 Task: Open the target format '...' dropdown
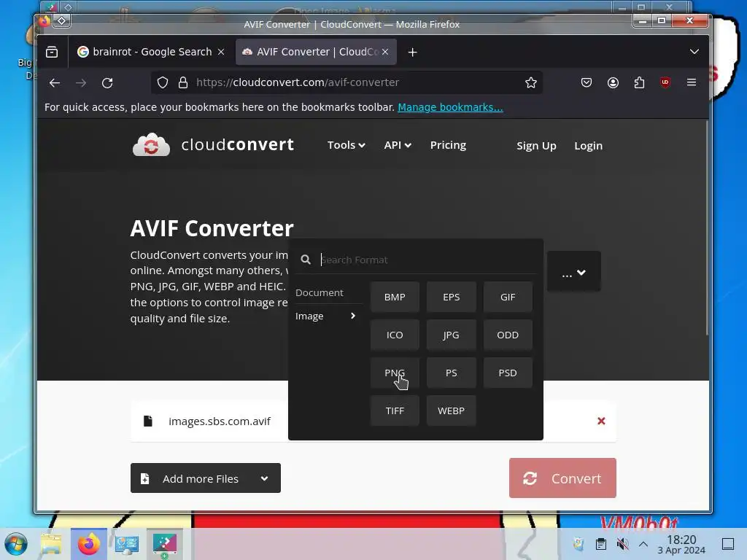tap(573, 271)
